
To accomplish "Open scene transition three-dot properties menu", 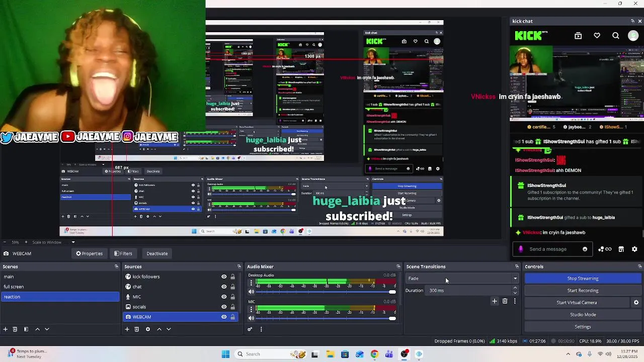I will (514, 301).
